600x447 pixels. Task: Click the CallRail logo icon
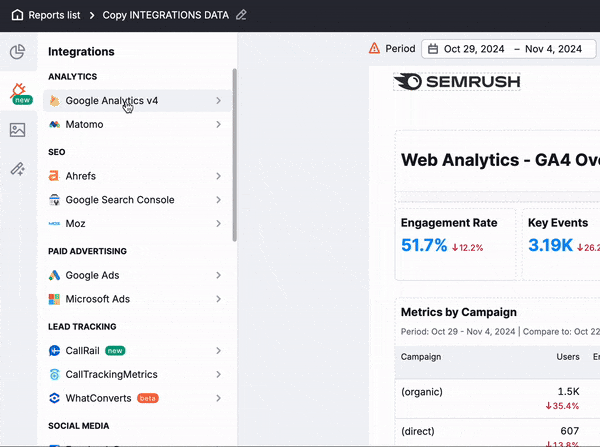54,351
